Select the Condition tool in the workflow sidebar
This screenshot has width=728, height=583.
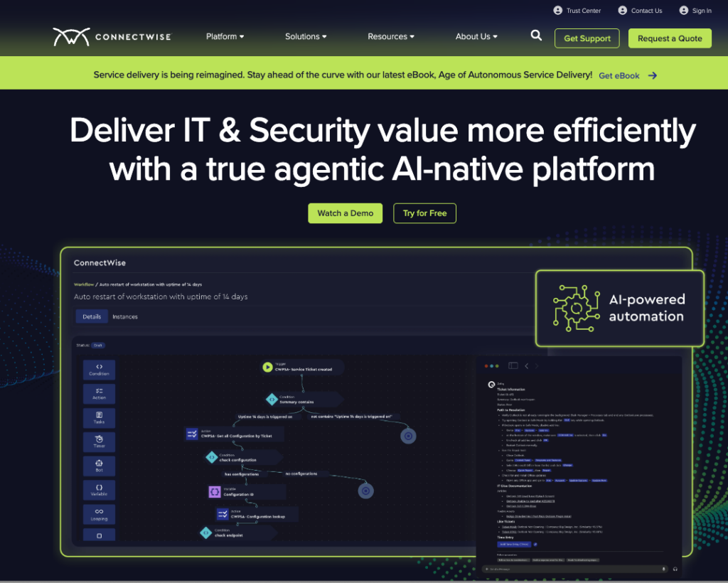tap(99, 370)
